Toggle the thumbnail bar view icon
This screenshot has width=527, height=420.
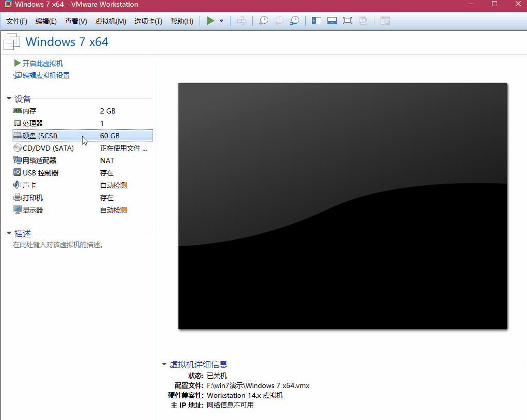tap(332, 21)
